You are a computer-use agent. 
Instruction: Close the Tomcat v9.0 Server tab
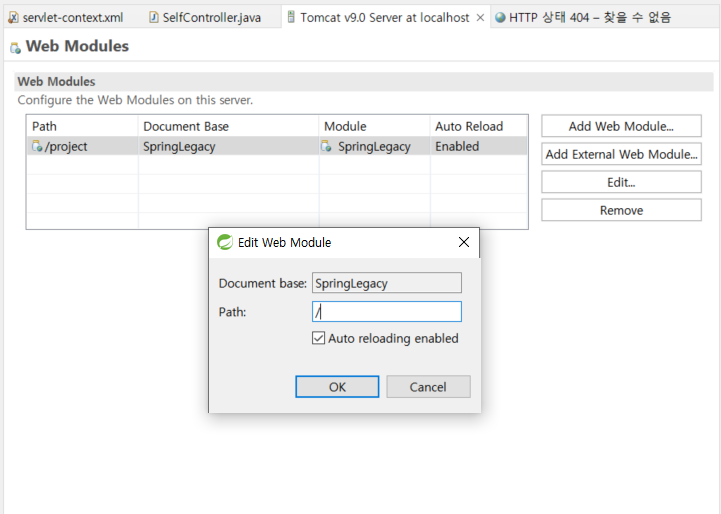(x=480, y=17)
